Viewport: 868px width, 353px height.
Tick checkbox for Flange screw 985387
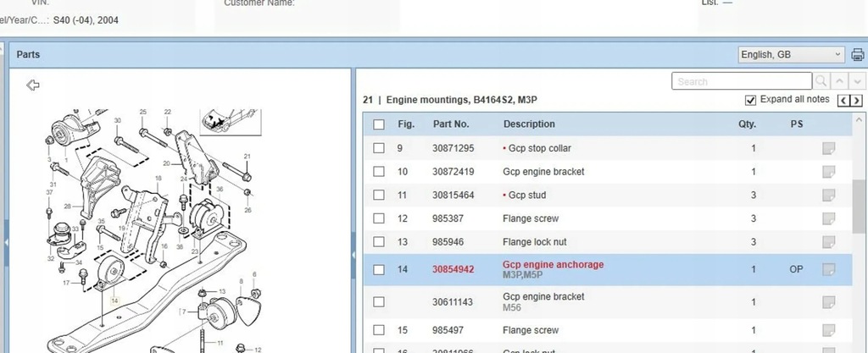[x=379, y=218]
